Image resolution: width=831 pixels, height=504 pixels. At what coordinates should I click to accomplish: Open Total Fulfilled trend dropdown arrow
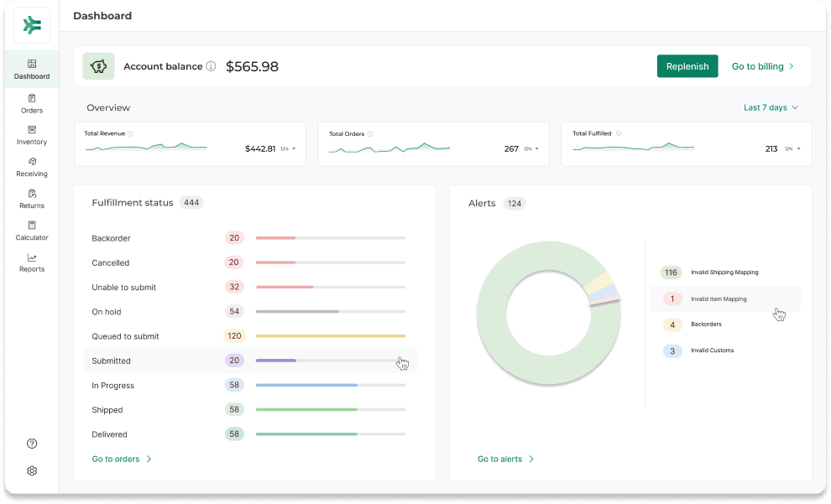pos(799,149)
